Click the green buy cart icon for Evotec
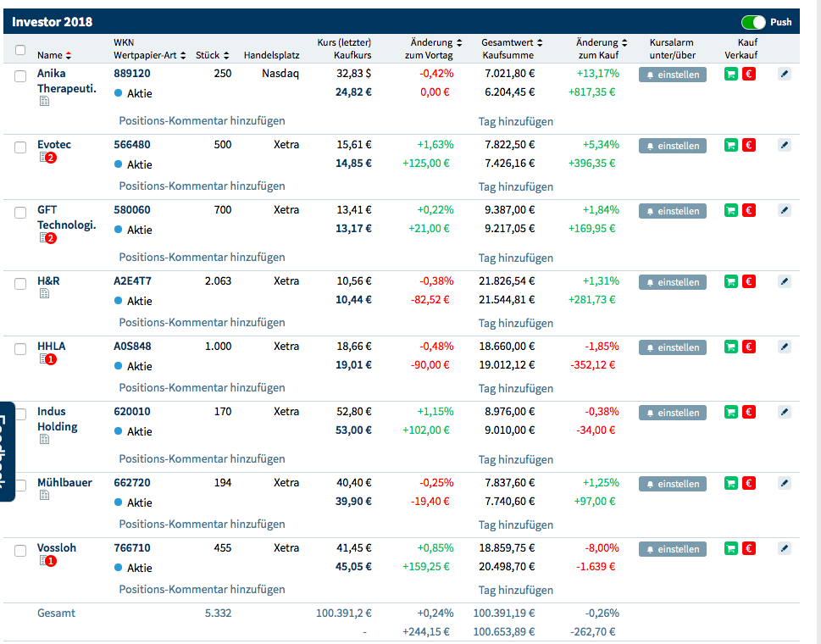The height and width of the screenshot is (644, 821). (731, 145)
